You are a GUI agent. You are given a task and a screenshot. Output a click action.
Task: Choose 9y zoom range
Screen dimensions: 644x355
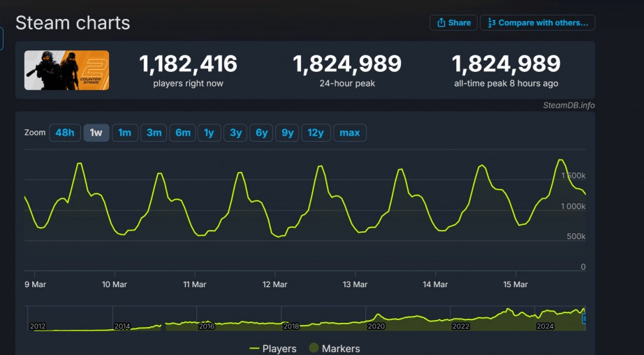(287, 133)
